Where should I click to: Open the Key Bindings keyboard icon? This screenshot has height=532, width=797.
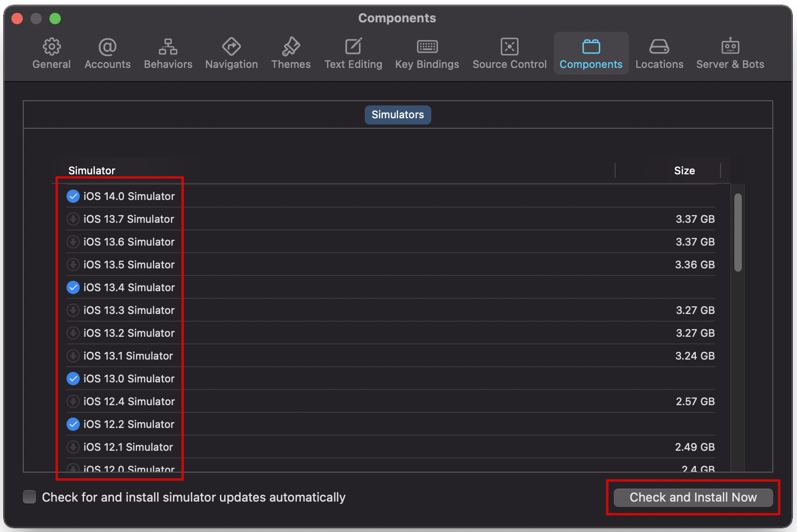tap(427, 47)
